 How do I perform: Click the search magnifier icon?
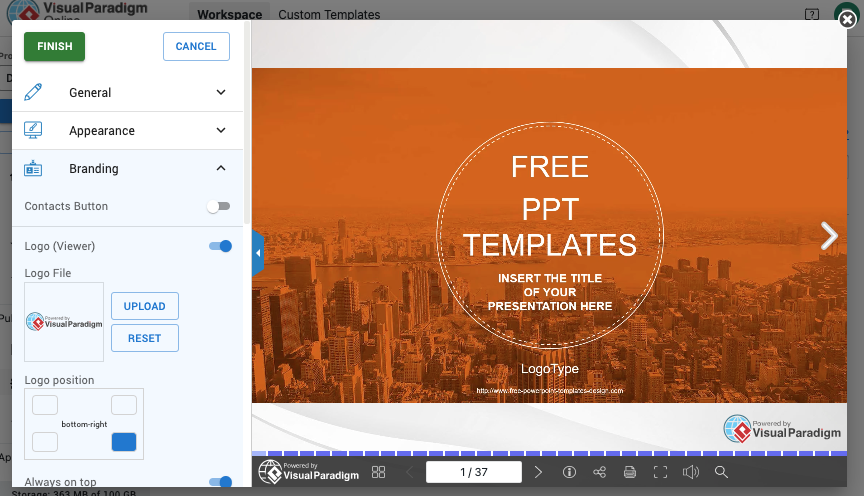(721, 472)
